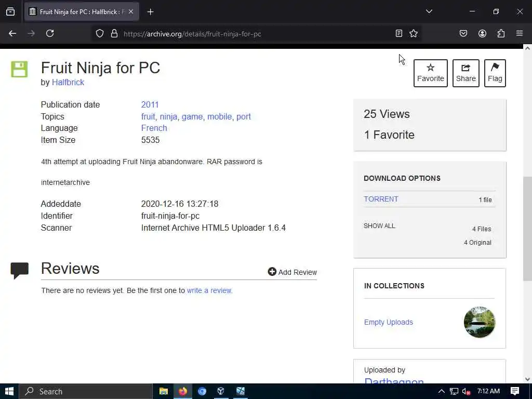532x399 pixels.
Task: Save page to Pocket
Action: (x=463, y=33)
